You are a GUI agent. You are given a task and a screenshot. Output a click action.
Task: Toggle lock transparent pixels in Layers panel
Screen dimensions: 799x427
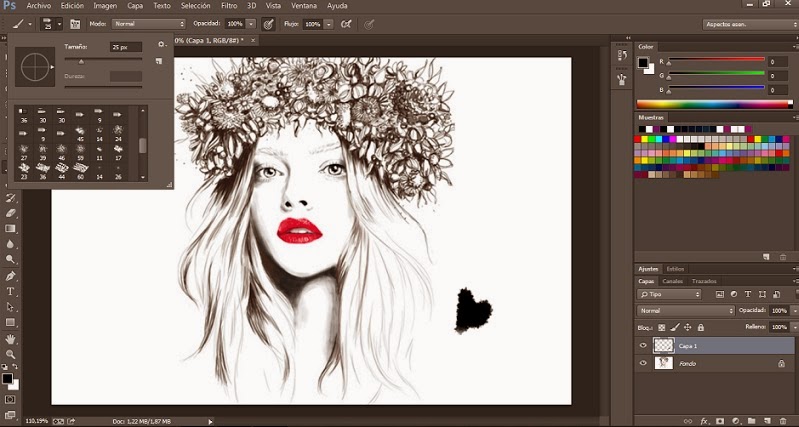pos(662,327)
